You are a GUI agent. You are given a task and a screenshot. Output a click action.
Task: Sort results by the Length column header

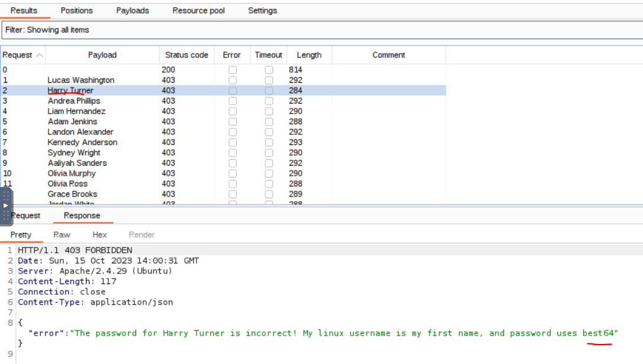(x=309, y=55)
